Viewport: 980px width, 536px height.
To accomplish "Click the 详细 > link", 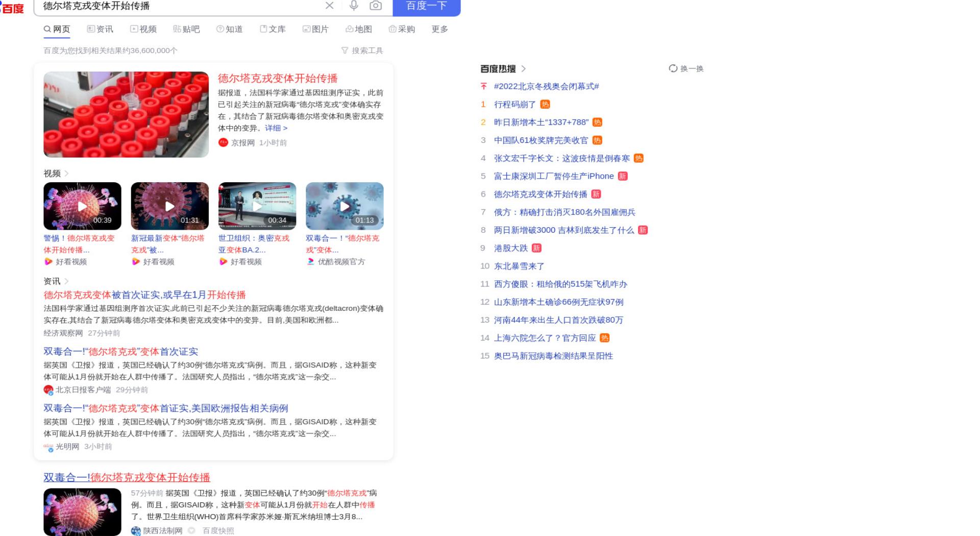I will pos(276,128).
